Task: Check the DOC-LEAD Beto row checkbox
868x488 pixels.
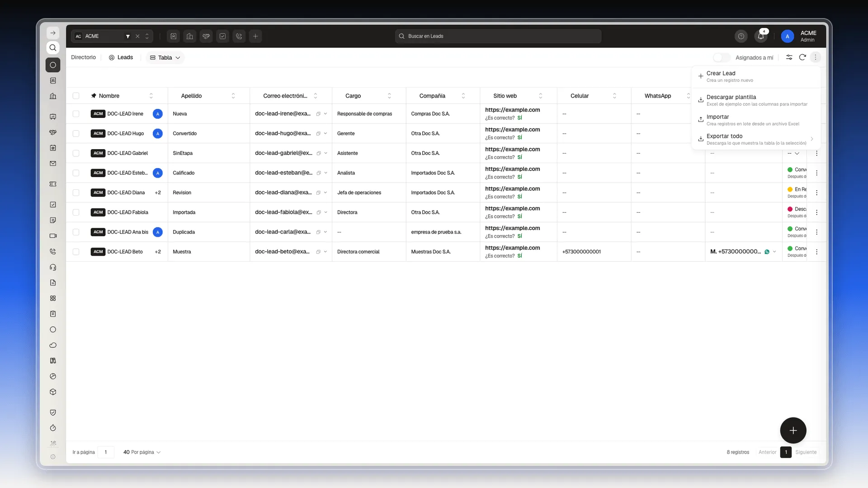Action: [x=76, y=252]
